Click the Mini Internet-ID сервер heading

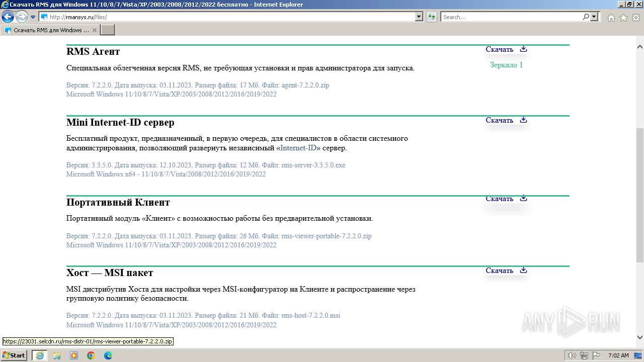(120, 122)
